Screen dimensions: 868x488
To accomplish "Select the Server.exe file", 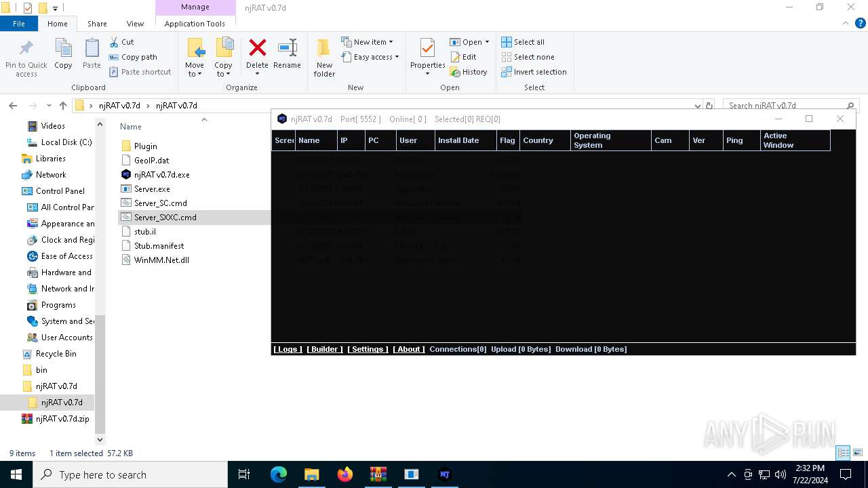I will click(152, 189).
